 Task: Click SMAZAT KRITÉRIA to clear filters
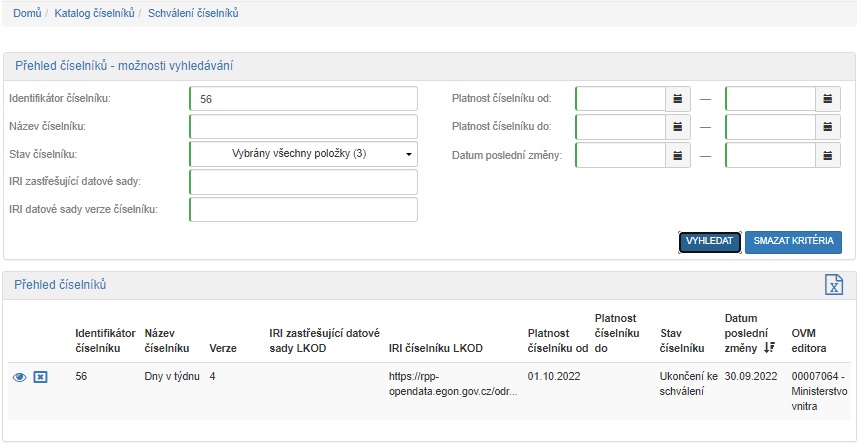[793, 242]
